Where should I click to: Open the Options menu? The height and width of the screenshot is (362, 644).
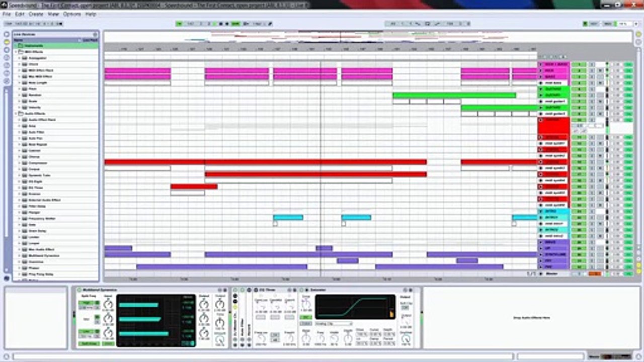coord(72,14)
